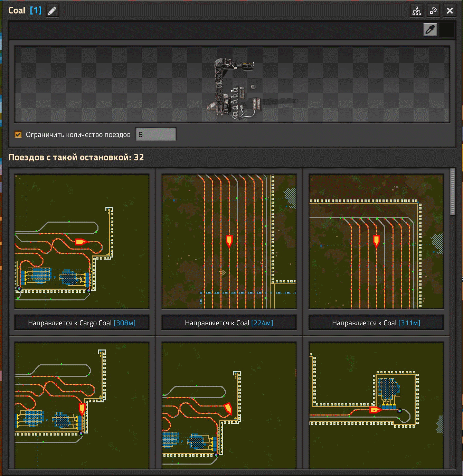Viewport: 463px width, 476px height.
Task: Open the train map heading to Coal 224м
Action: tap(229, 242)
